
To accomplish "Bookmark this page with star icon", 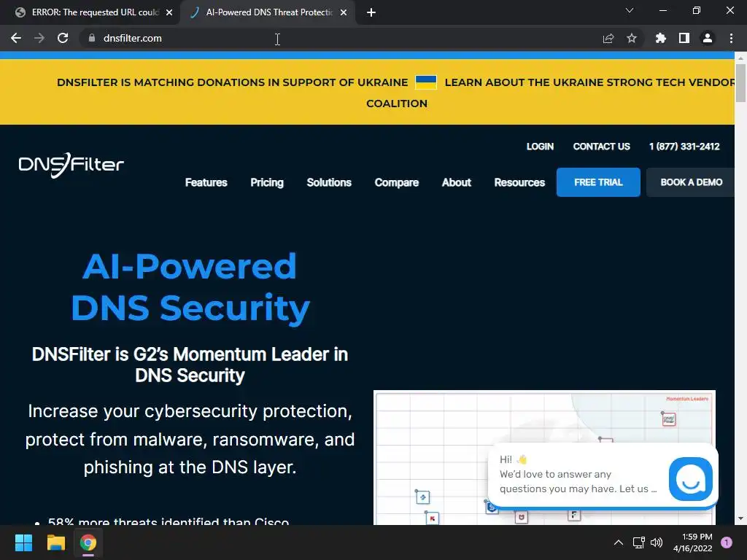I will coord(632,38).
